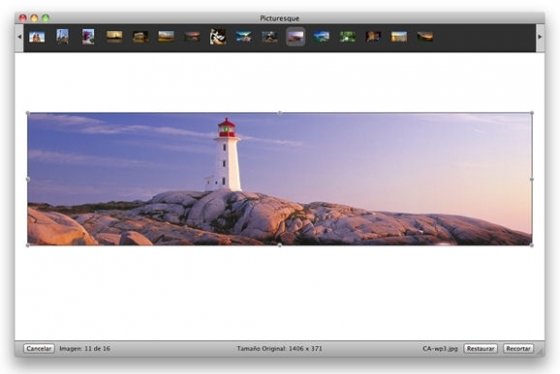Choose the fourth thumbnail, golden sunset panorama
The image size is (560, 374).
click(114, 36)
